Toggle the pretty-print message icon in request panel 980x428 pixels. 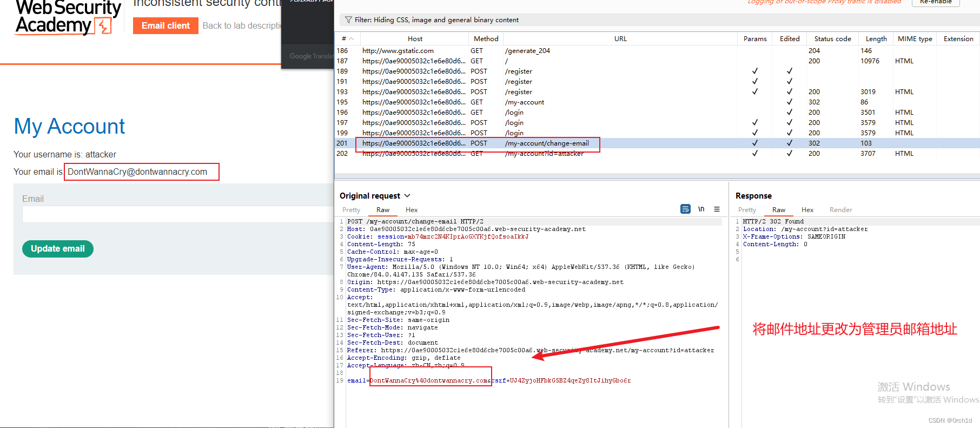tap(685, 209)
